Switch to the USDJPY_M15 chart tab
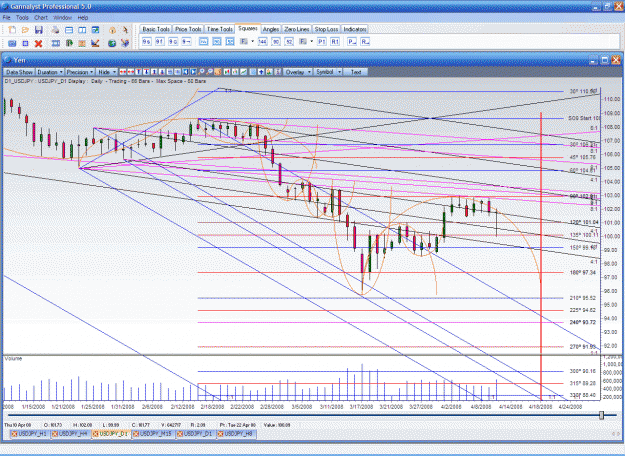Image resolution: width=625 pixels, height=456 pixels. pos(153,434)
